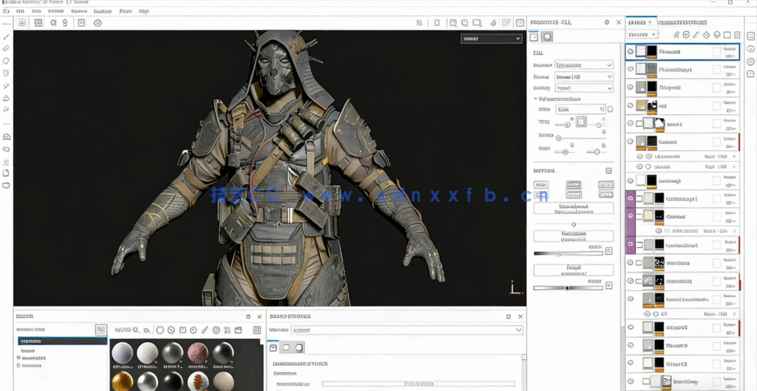Open the wide dropdown in the bottom-center panel

pos(407,330)
